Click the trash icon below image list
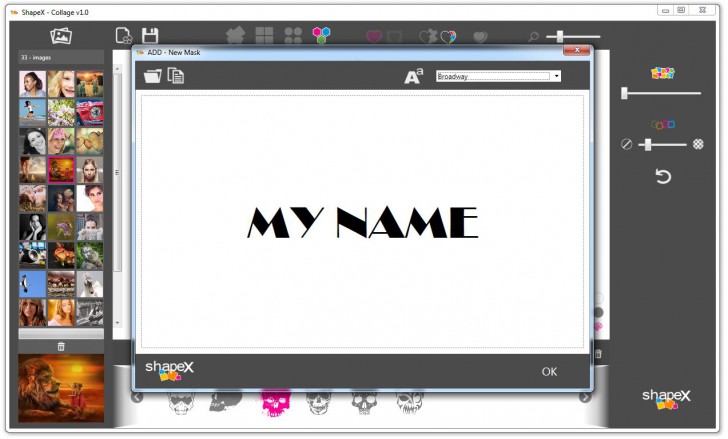728x439 pixels. pos(61,347)
